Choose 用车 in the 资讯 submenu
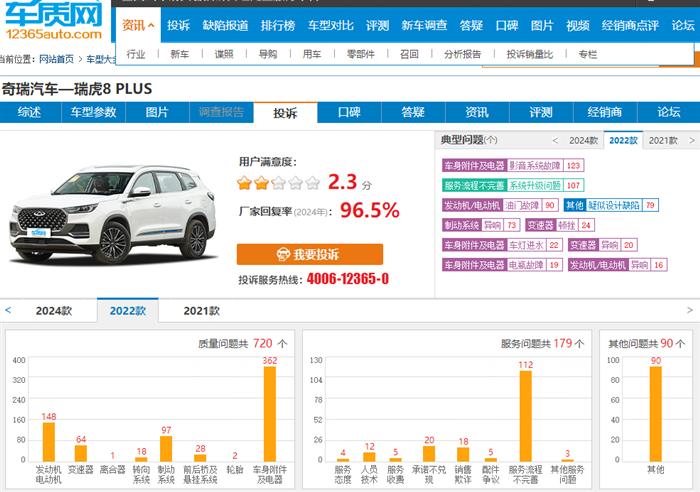700x492 pixels. point(312,54)
